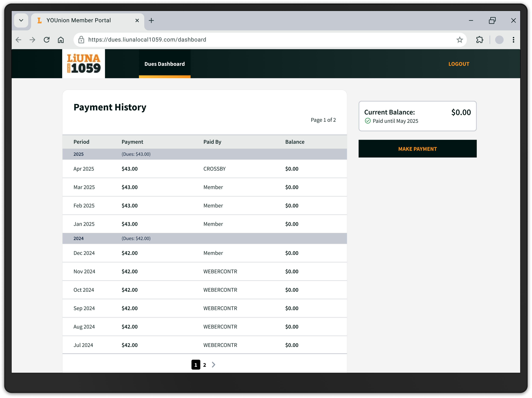
Task: Click $43.00 payment in Mar 2025 row
Action: point(129,187)
